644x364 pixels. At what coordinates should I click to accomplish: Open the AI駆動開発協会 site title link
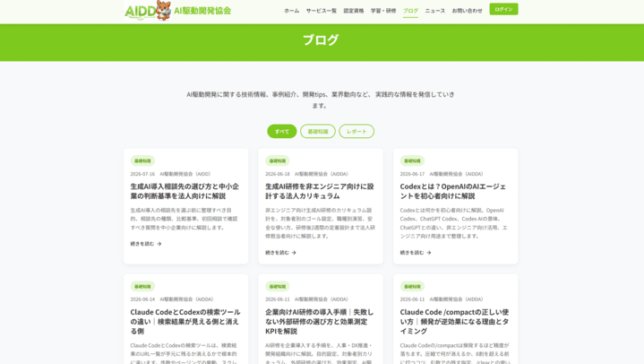(202, 11)
